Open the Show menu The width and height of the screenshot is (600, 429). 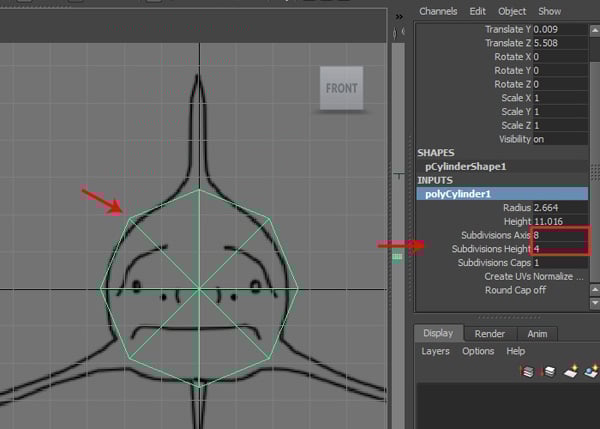(x=549, y=11)
